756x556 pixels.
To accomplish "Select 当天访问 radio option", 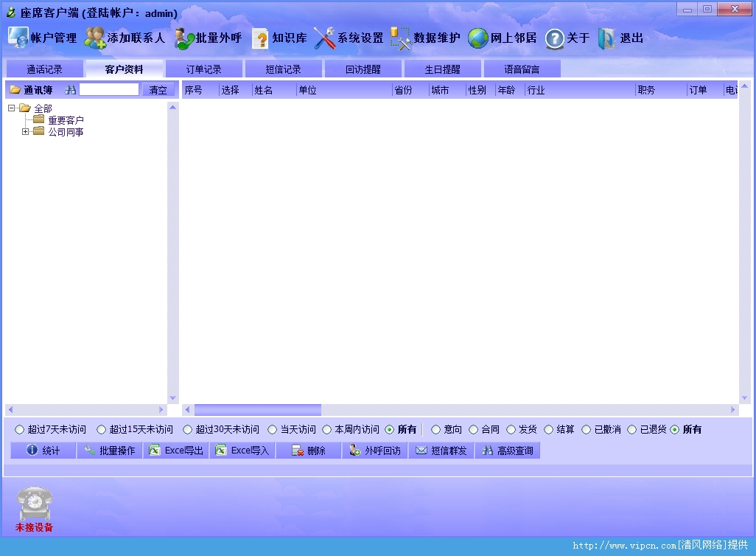I will pos(273,430).
